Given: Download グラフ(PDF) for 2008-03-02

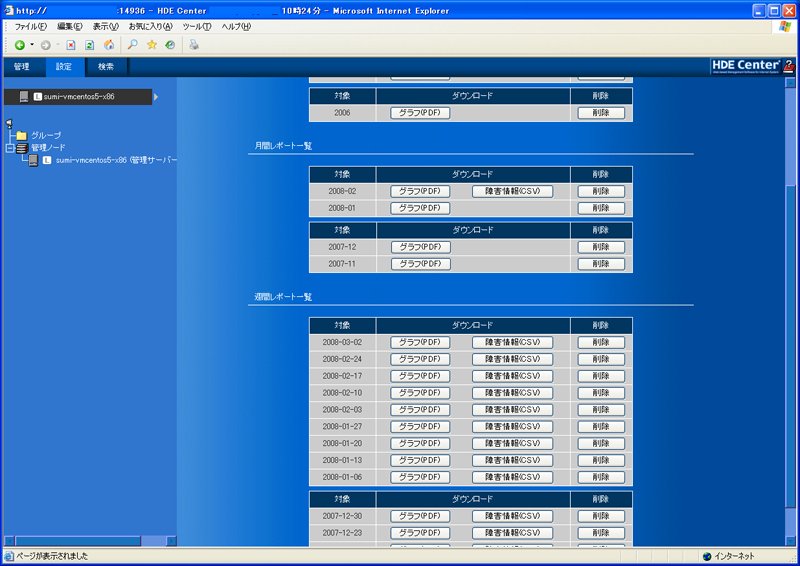Looking at the screenshot, I should point(420,342).
